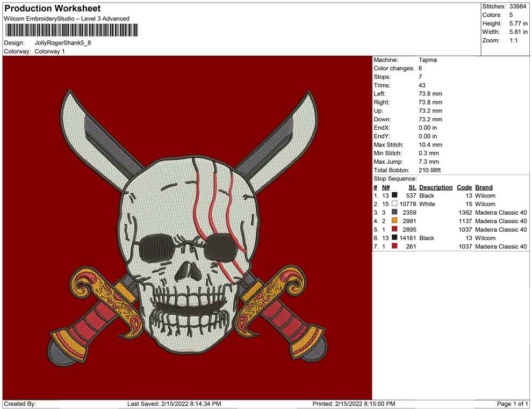Click the design name 'JollyRogerShank5_8'
The image size is (532, 409).
point(63,43)
